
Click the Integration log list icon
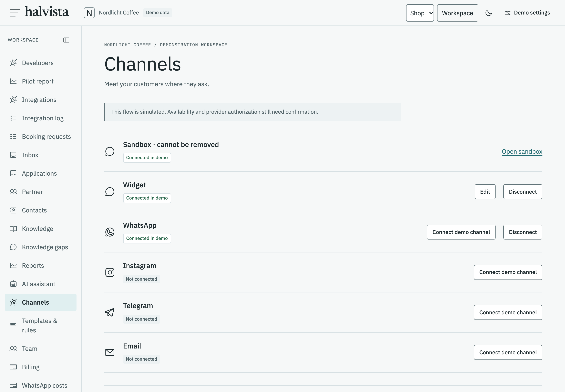click(x=13, y=118)
